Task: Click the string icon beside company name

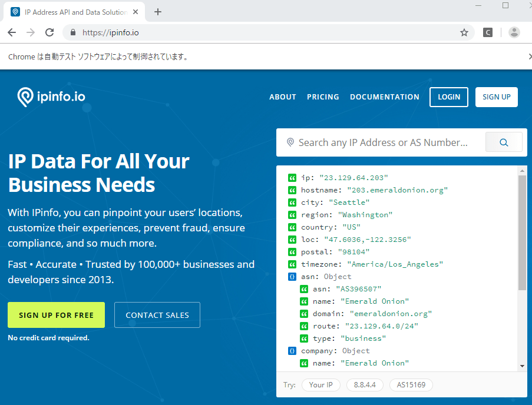Action: (304, 363)
